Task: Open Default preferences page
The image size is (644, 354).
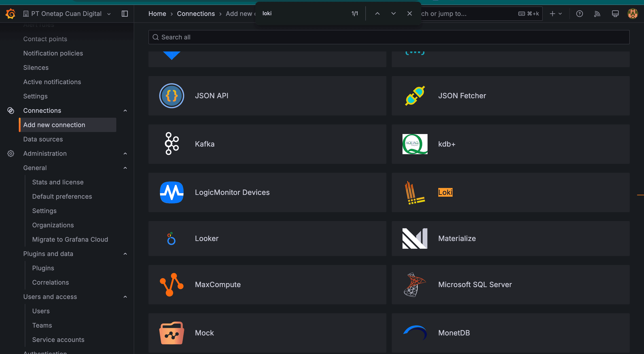Action: click(62, 196)
